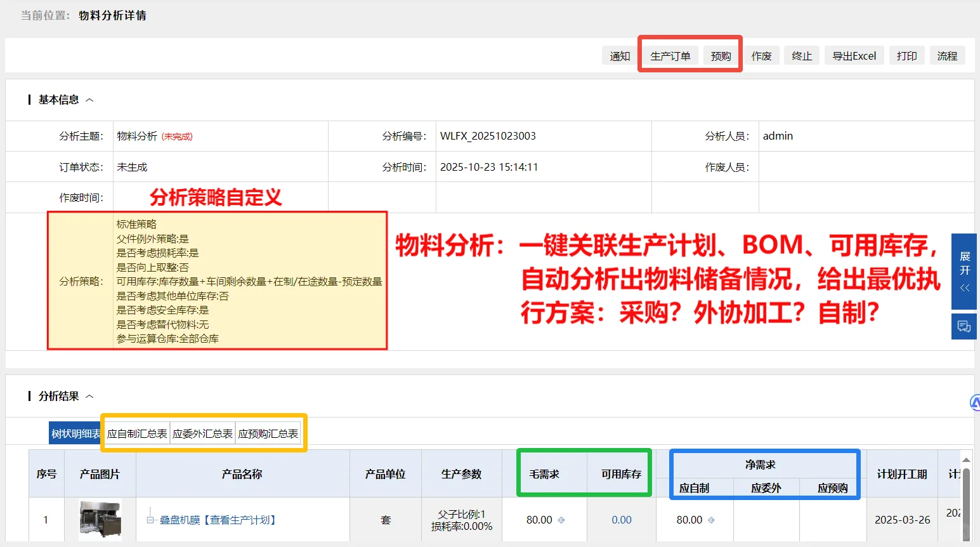
Task: Click the 流程 button
Action: [948, 55]
